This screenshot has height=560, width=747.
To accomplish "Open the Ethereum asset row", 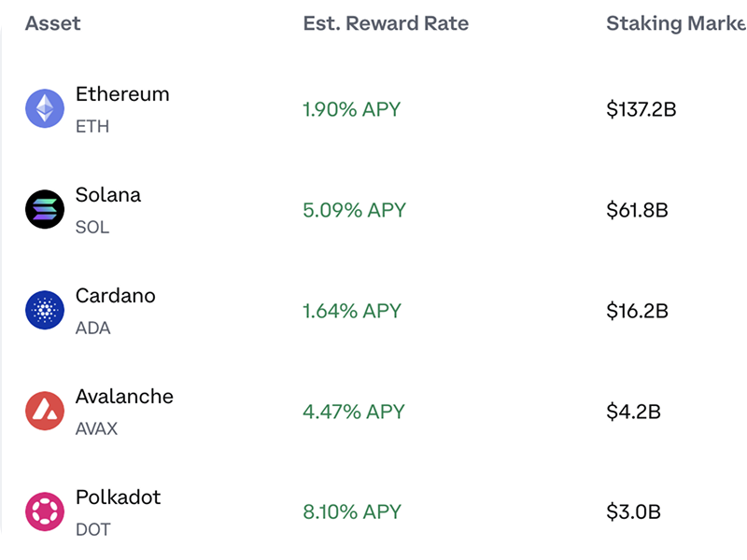I will [373, 108].
